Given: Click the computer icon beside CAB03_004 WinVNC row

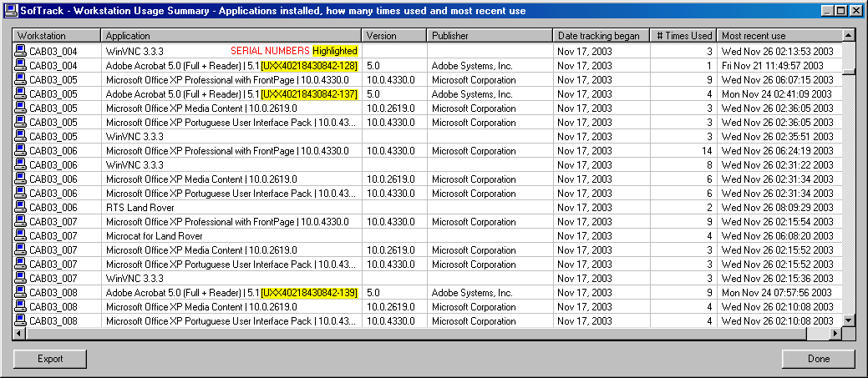Looking at the screenshot, I should (x=21, y=51).
